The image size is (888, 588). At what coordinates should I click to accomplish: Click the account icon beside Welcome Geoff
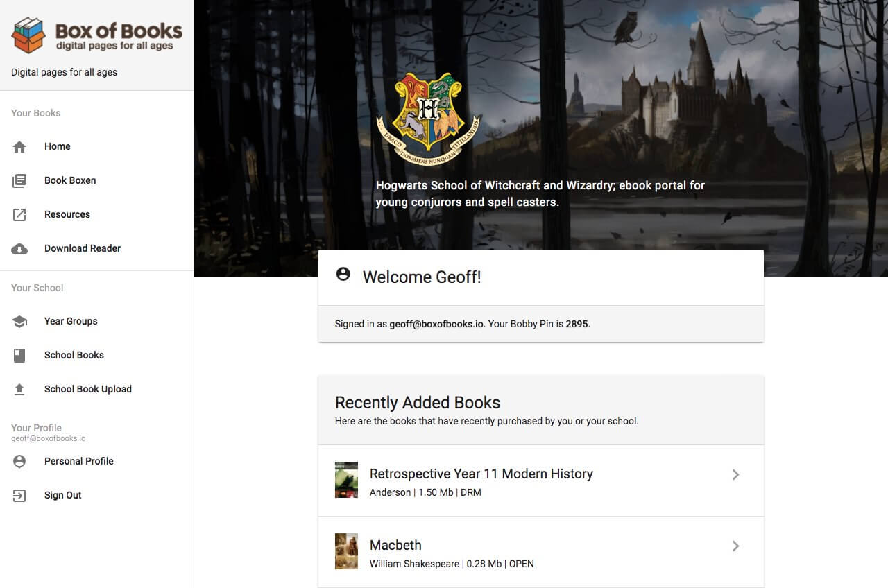point(343,274)
